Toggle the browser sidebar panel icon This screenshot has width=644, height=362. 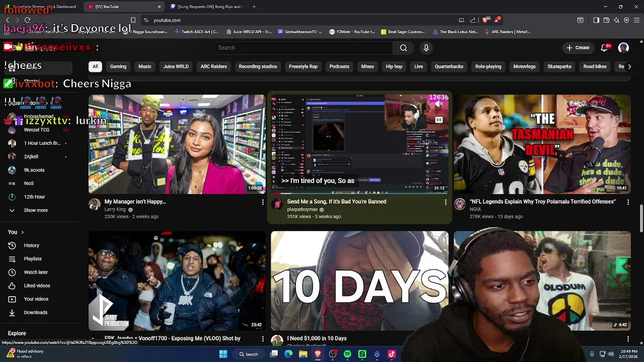596,20
